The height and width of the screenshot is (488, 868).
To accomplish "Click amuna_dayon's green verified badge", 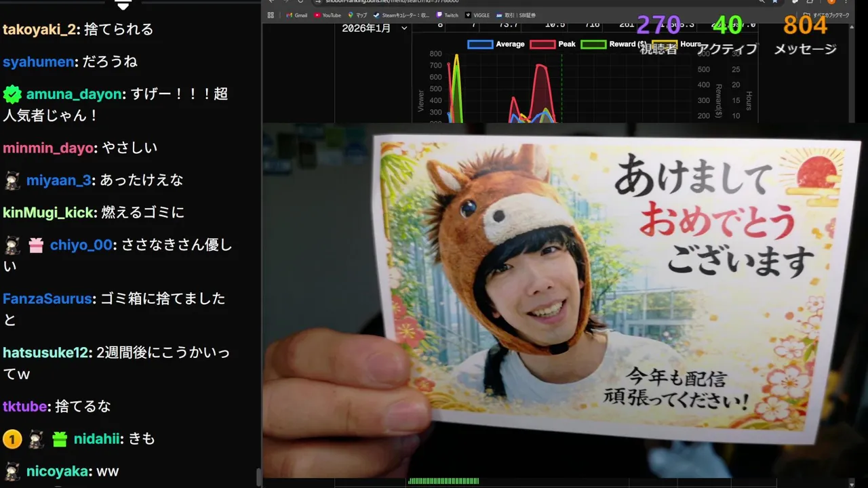I will pyautogui.click(x=12, y=94).
